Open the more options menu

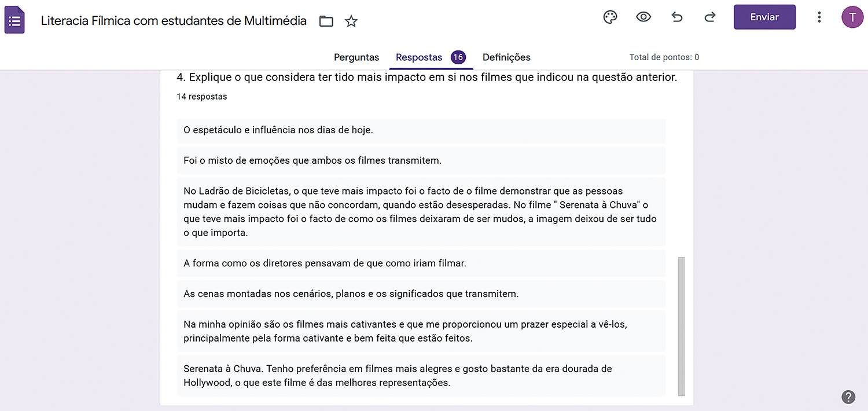[x=819, y=17]
